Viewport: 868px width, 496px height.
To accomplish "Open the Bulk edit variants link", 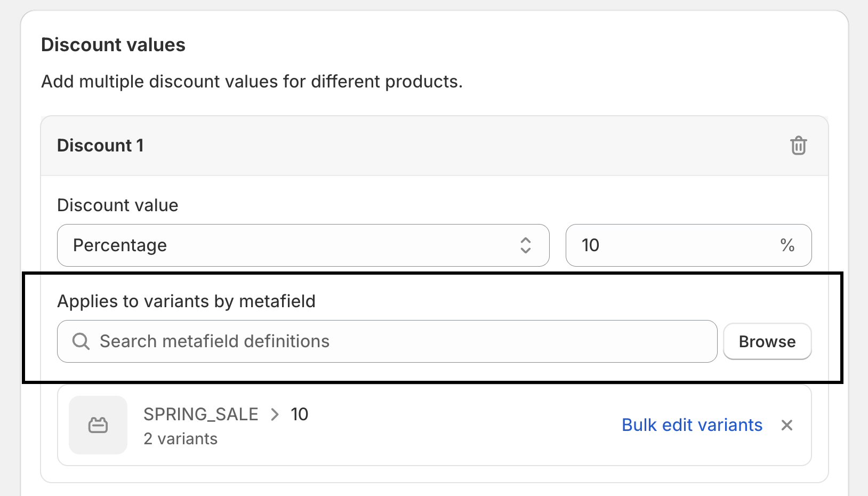I will tap(692, 425).
